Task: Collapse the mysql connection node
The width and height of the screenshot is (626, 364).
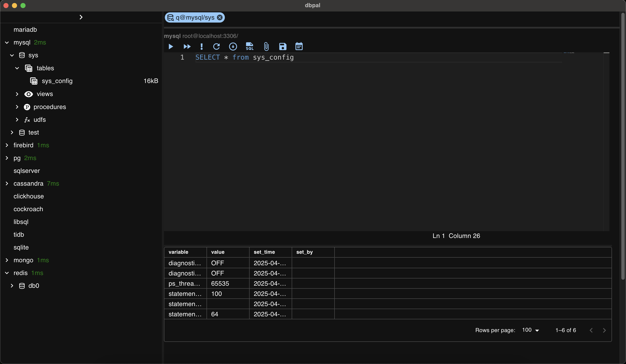Action: (7, 42)
